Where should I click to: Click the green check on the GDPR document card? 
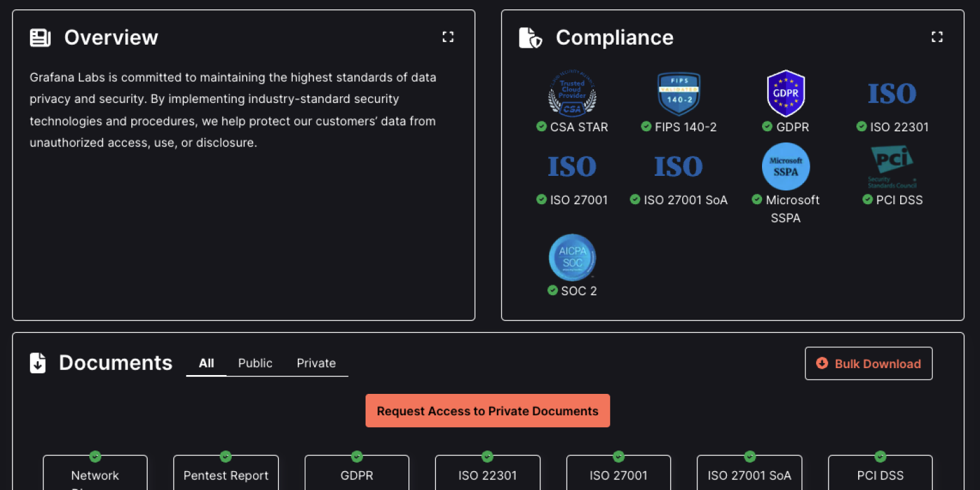coord(356,457)
